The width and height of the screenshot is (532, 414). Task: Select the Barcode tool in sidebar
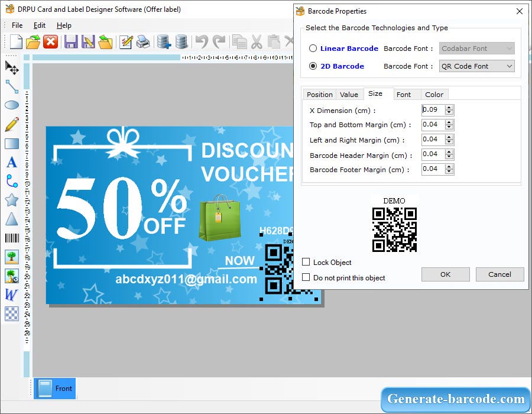[12, 238]
